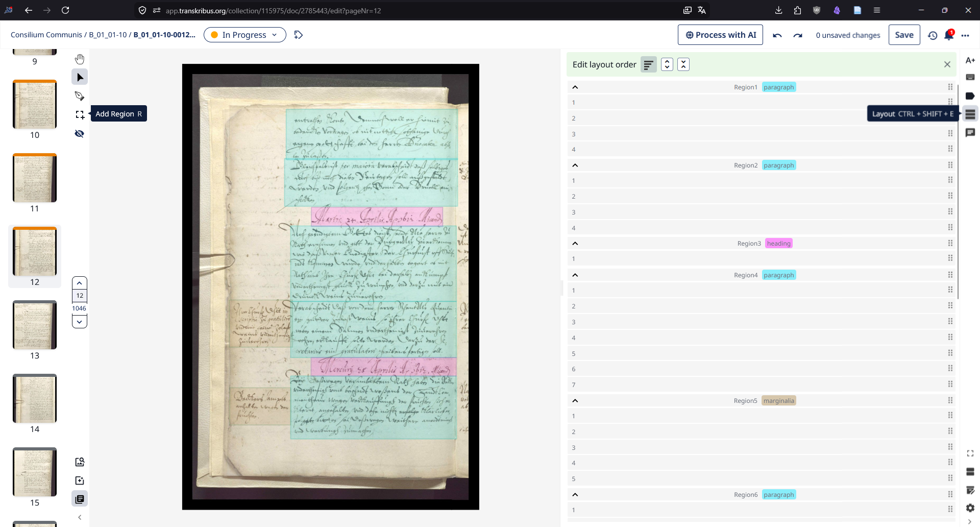Click the undo arrow
This screenshot has width=980, height=527.
777,35
